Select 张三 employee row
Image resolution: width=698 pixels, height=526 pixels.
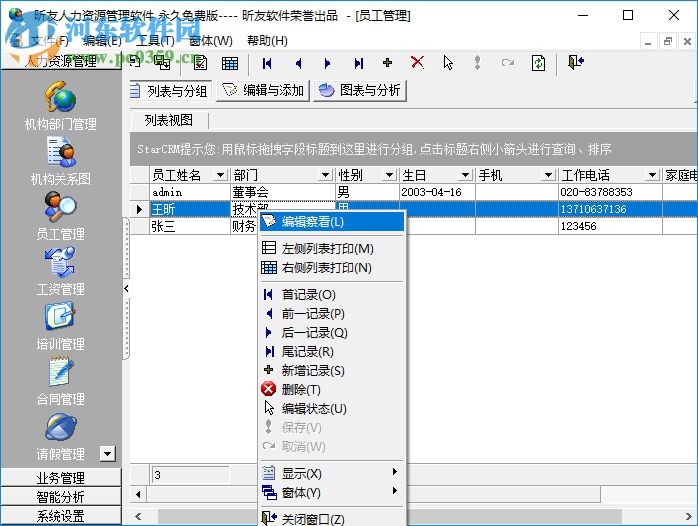190,226
